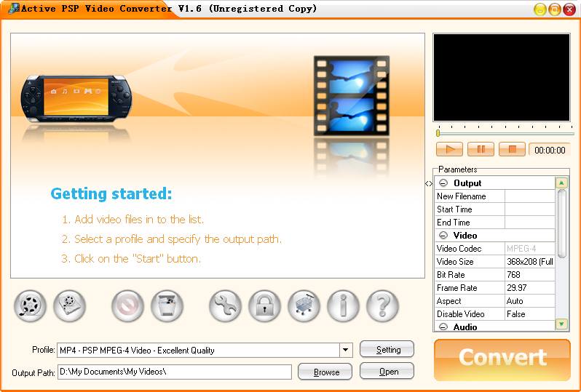Collapse the Audio parameters section
The width and height of the screenshot is (581, 392).
443,327
